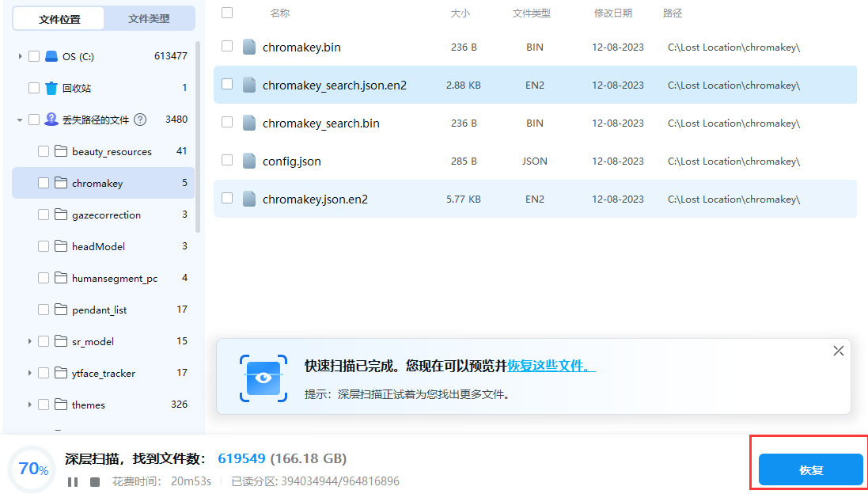Click the 70% scan progress circle
Image resolution: width=868 pixels, height=494 pixels.
click(x=31, y=469)
